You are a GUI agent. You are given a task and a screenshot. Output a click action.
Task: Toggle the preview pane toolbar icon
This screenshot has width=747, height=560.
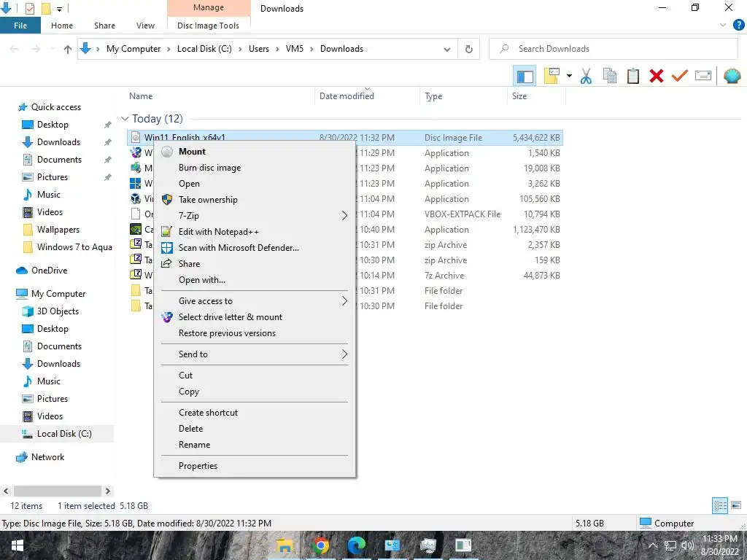click(x=525, y=76)
